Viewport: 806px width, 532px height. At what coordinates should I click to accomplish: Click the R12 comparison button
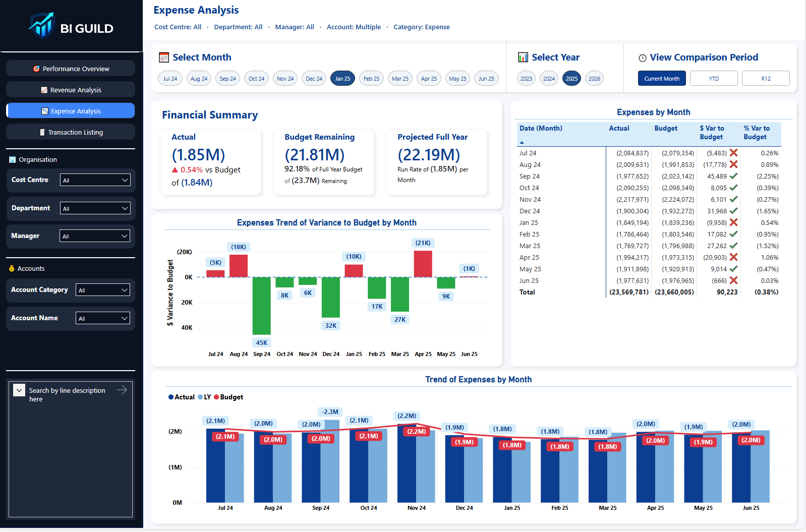766,79
